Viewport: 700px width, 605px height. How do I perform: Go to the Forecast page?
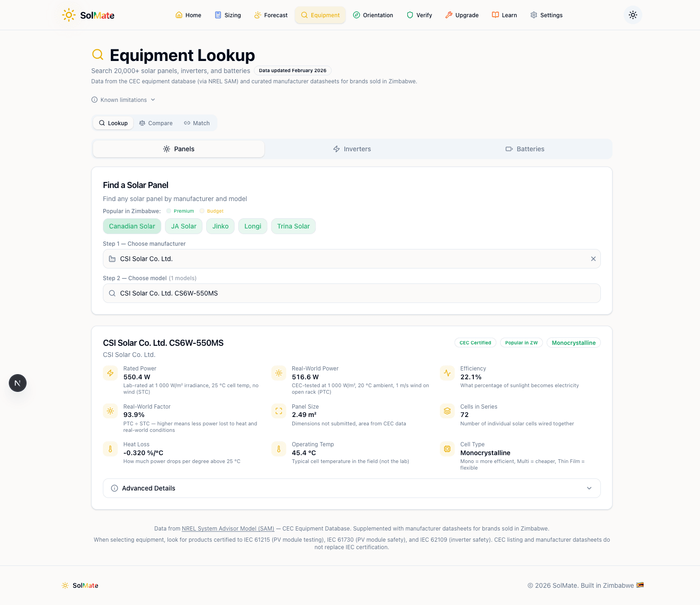[271, 15]
